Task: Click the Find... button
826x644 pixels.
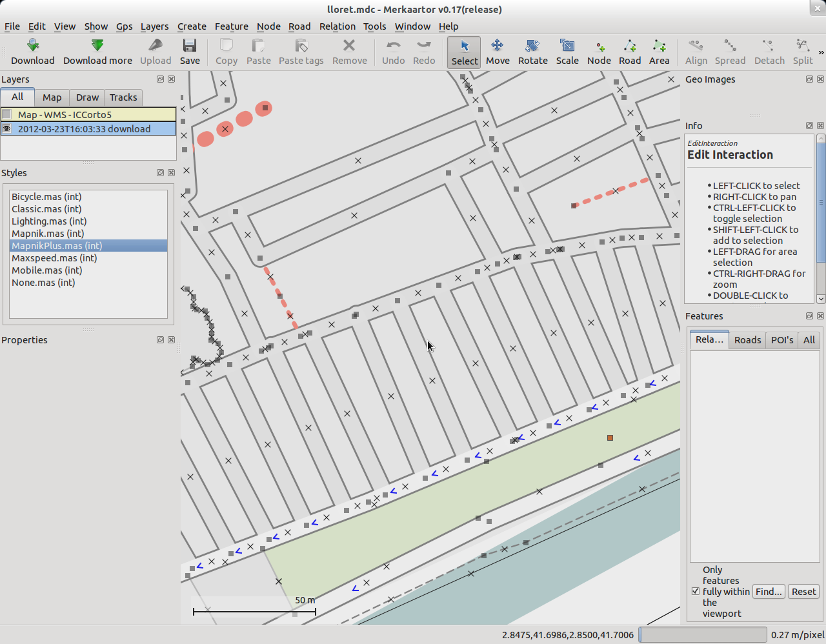Action: click(769, 592)
